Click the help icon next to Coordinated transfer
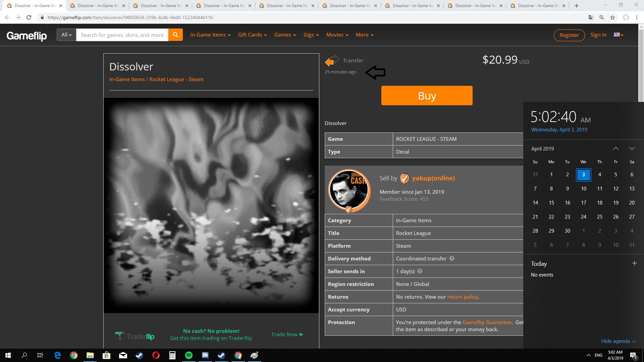The width and height of the screenshot is (644, 362). [x=452, y=258]
